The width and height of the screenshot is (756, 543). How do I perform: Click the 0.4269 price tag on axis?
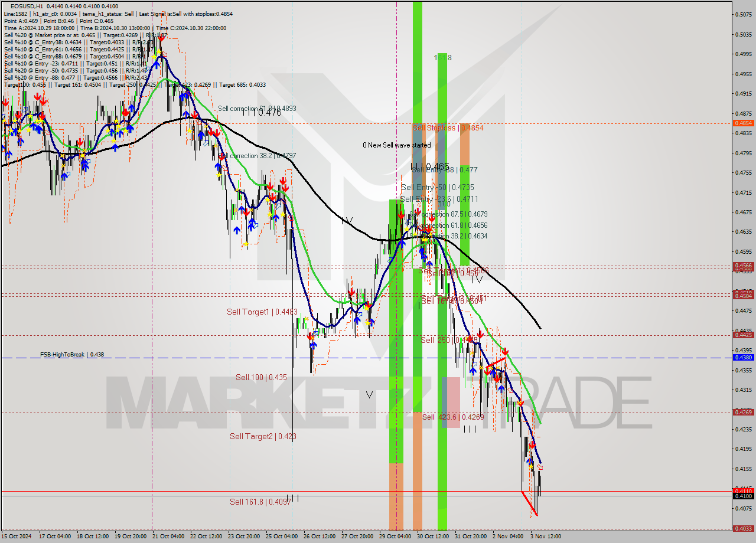click(x=743, y=411)
